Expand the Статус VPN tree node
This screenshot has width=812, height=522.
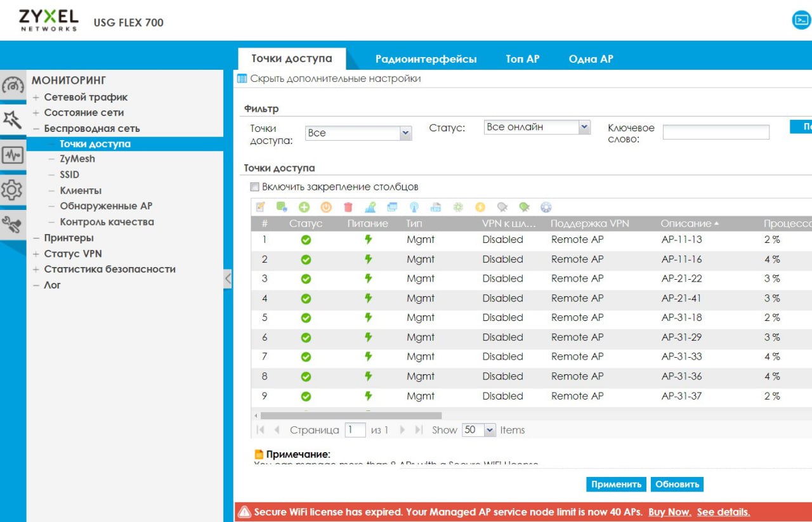(36, 254)
